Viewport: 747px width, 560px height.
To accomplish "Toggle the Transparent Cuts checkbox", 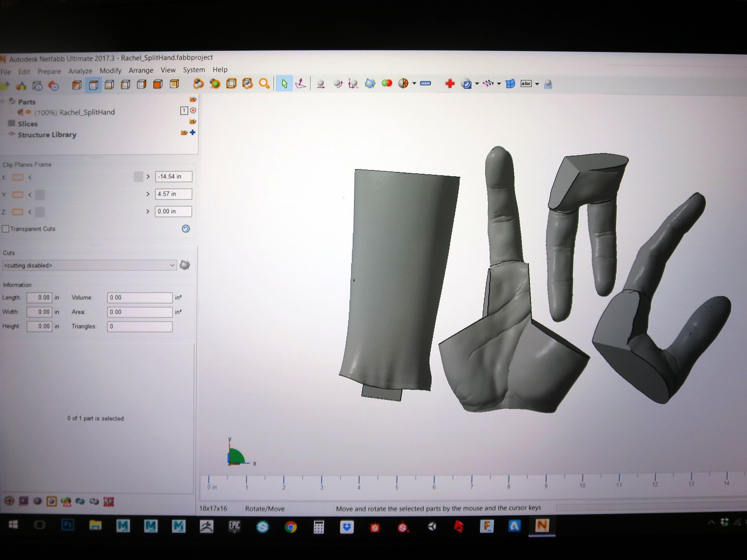I will [6, 229].
